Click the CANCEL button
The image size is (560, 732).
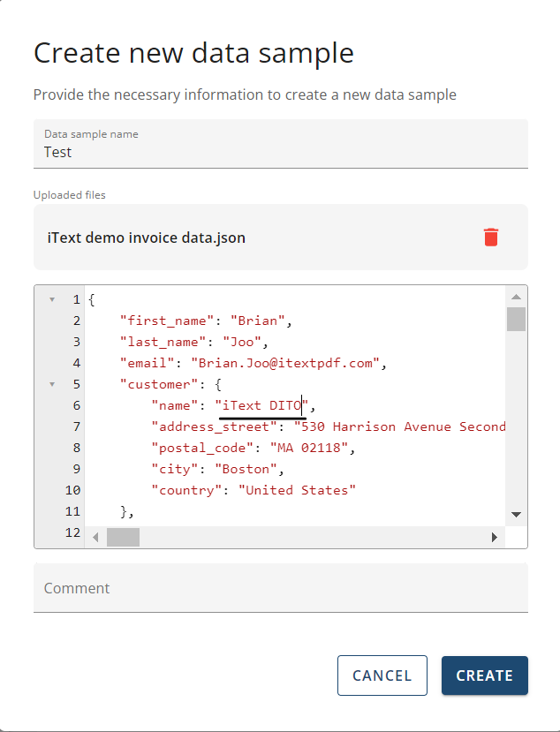coord(382,675)
